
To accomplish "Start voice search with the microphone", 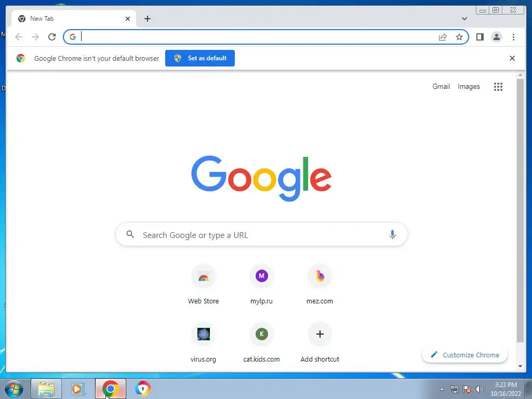I will (392, 234).
